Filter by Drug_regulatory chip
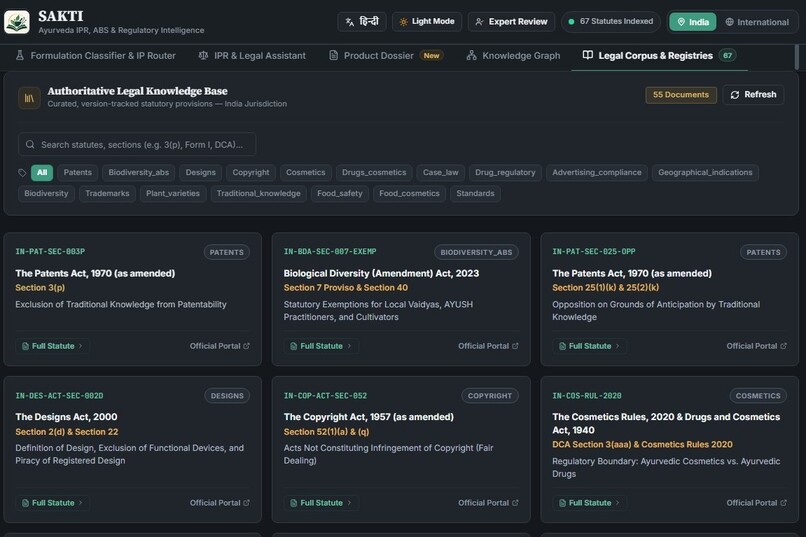 [505, 173]
